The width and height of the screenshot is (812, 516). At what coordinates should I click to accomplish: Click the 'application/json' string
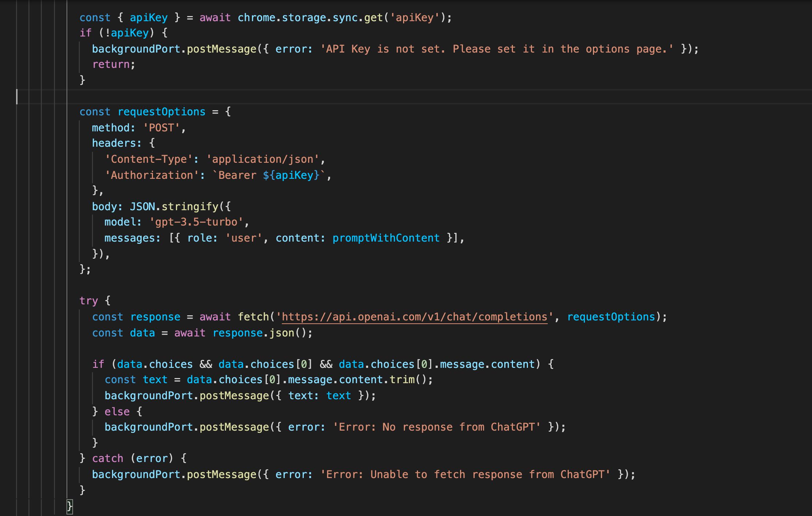coord(263,159)
